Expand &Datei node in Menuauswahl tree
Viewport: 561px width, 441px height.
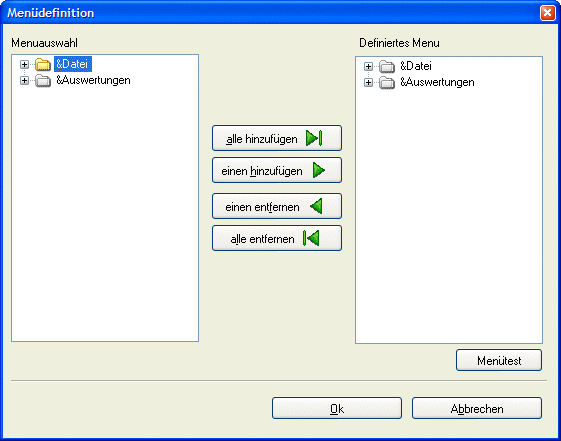click(x=24, y=64)
